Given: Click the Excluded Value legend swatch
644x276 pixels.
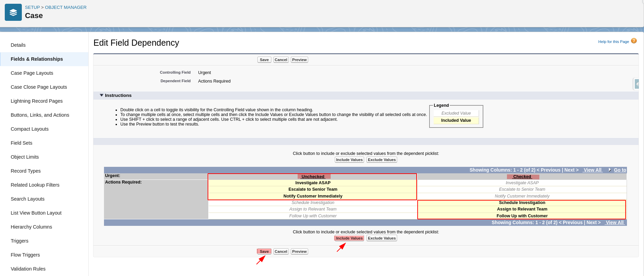Looking at the screenshot, I should coord(456,113).
